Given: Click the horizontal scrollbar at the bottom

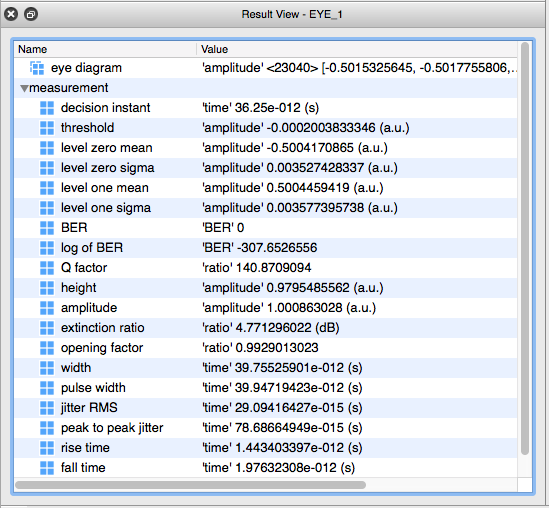Looking at the screenshot, I should pos(191,485).
